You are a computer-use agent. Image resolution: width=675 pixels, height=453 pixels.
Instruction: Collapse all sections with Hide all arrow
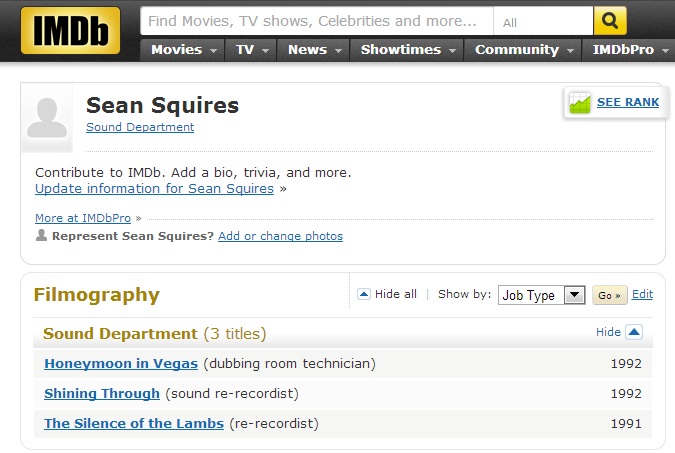[x=364, y=294]
